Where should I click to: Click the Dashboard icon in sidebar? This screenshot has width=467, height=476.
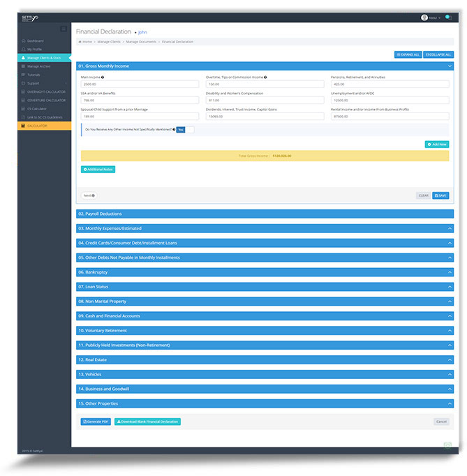(x=22, y=41)
